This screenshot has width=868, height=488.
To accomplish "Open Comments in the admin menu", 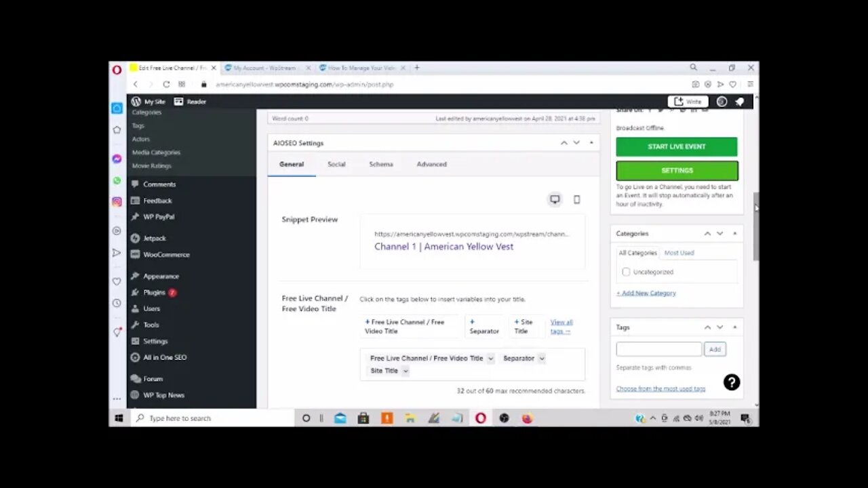I will pos(159,184).
